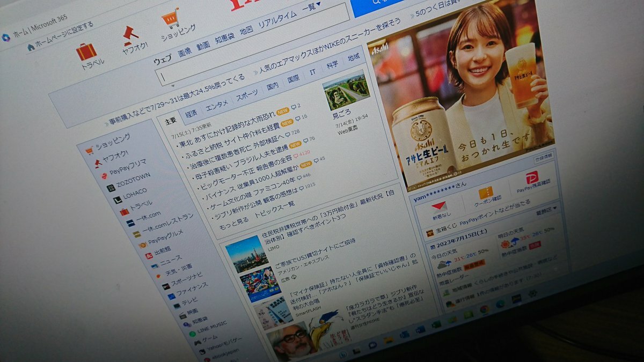Open the 見ごろ news photo thumbnail
The height and width of the screenshot is (362, 644).
346,90
